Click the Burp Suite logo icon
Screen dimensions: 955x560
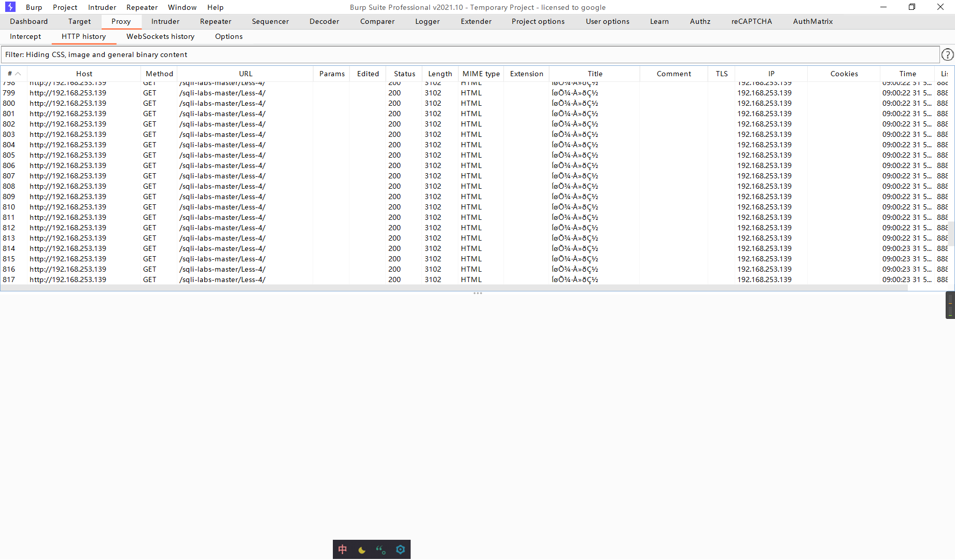(10, 7)
